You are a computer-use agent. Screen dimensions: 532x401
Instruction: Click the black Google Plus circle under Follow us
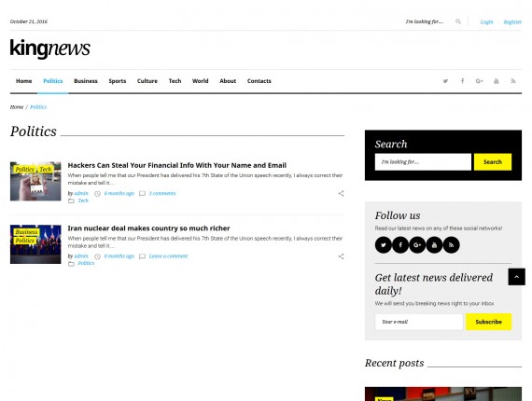click(417, 244)
